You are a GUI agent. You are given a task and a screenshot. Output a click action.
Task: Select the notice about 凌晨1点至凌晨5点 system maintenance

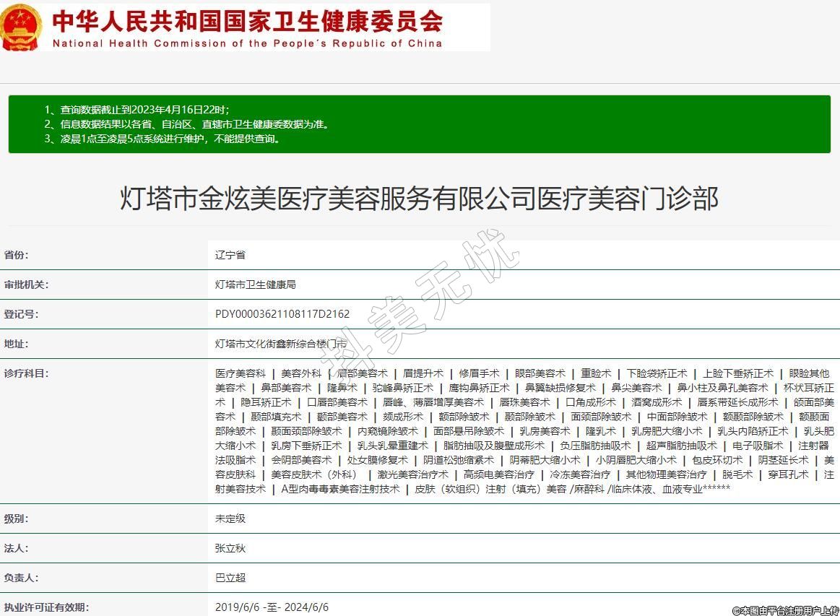(163, 139)
